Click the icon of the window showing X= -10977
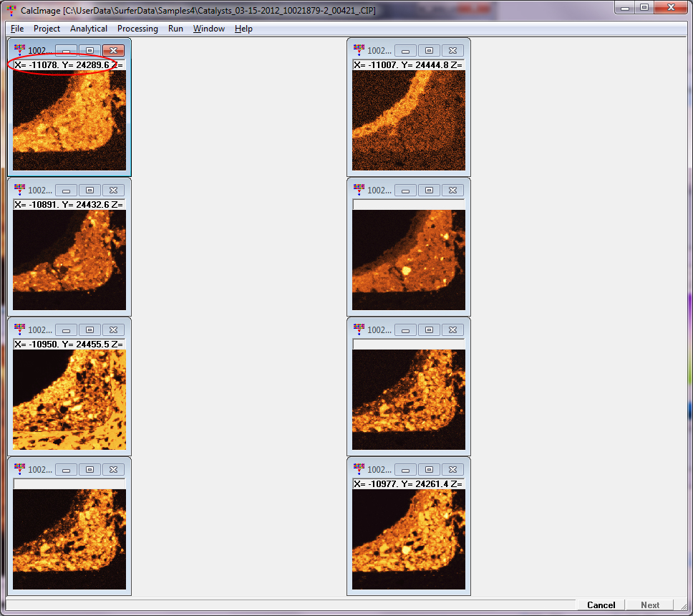 point(359,469)
